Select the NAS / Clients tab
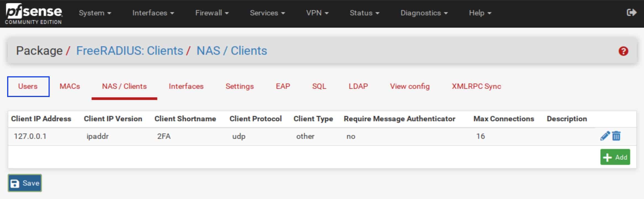This screenshot has height=199, width=644. coord(124,87)
